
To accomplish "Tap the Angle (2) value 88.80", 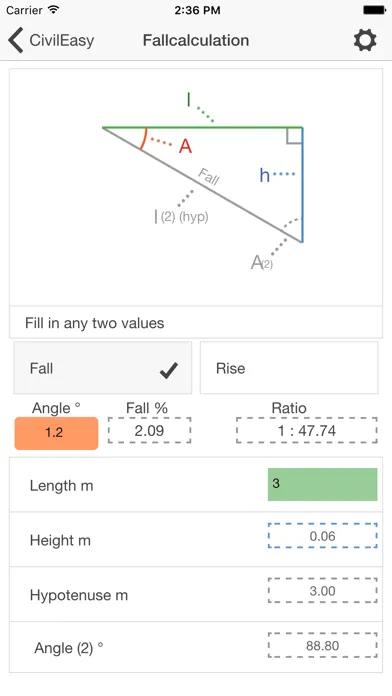I will pos(322,645).
